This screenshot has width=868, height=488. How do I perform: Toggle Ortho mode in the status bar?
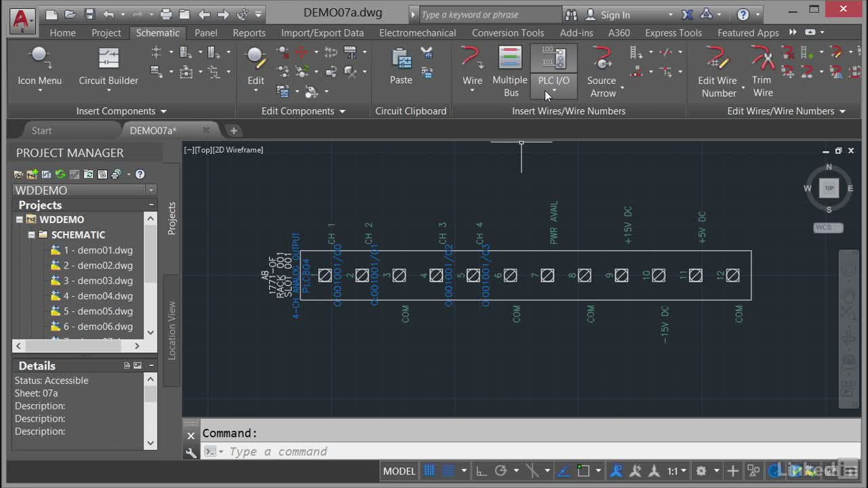(481, 470)
